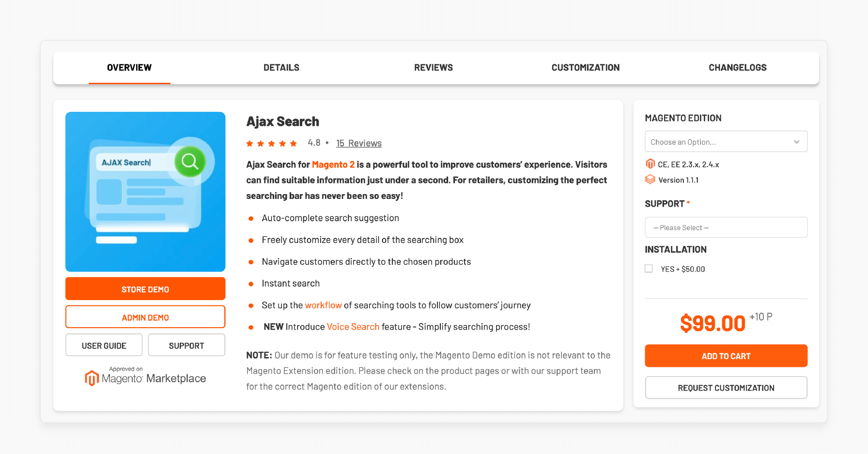
Task: Click the Ajax Search product thumbnail image
Action: [145, 192]
